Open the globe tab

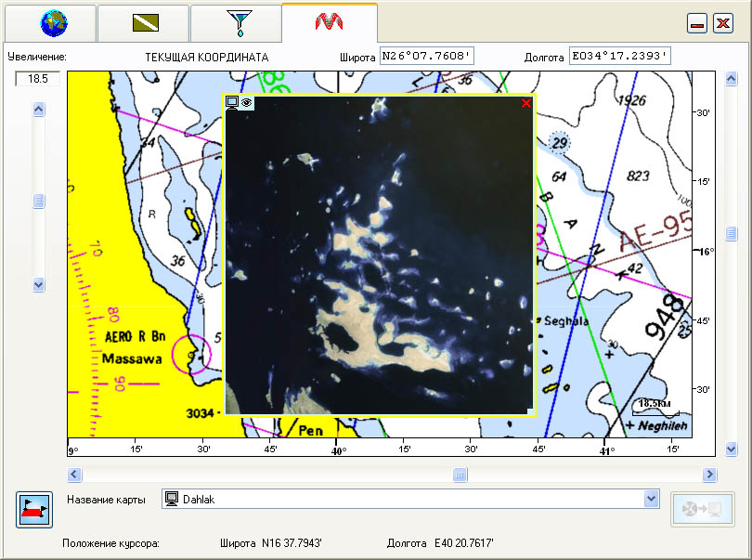coord(50,22)
